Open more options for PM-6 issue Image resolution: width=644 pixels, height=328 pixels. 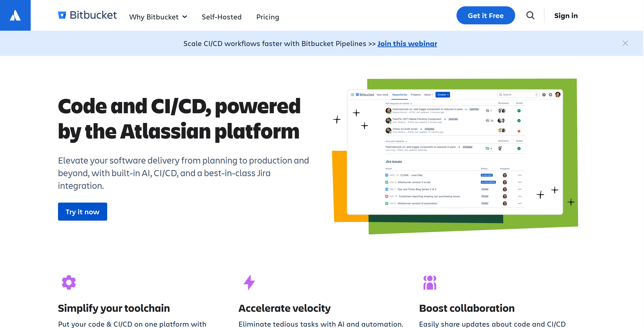pos(520,203)
